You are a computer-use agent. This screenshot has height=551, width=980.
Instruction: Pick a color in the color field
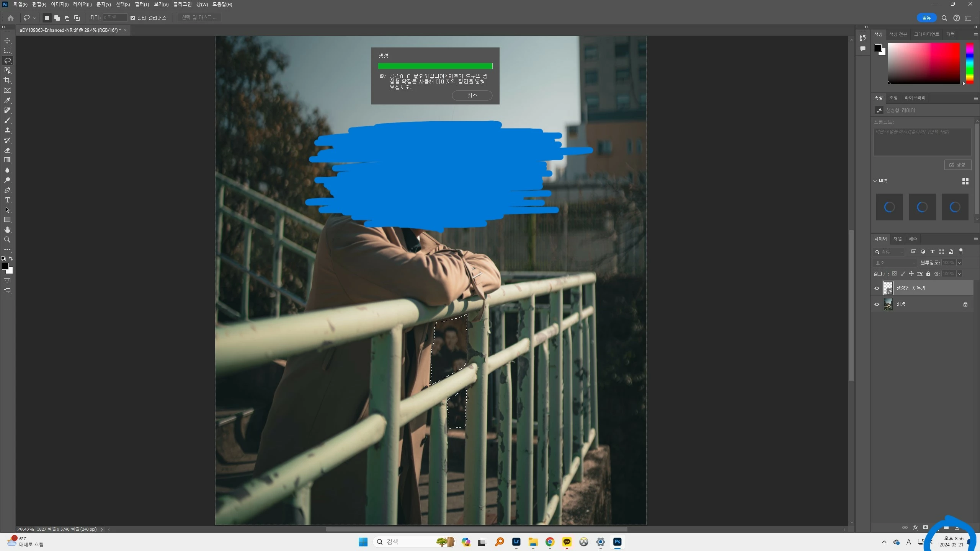(x=923, y=63)
